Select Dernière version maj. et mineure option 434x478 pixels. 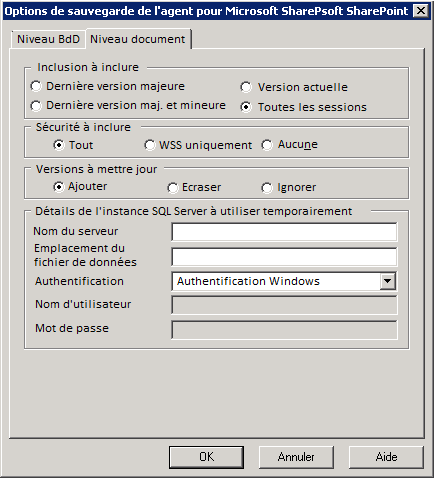coord(36,106)
